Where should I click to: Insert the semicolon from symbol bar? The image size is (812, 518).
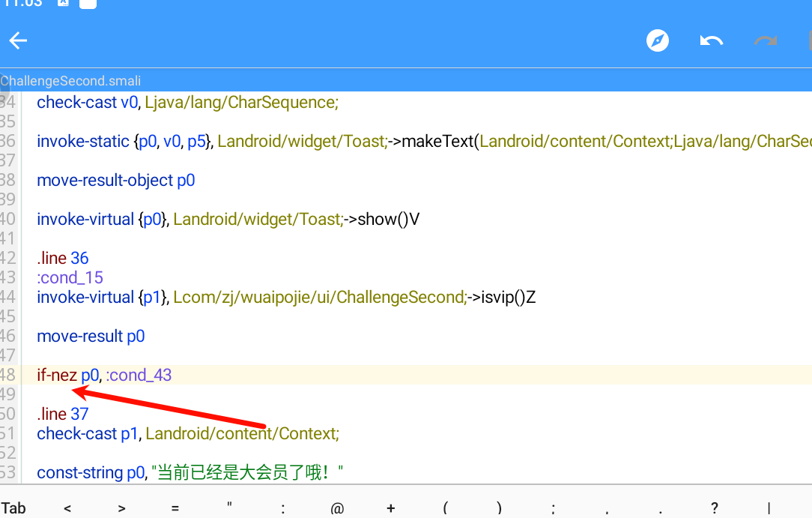[553, 508]
